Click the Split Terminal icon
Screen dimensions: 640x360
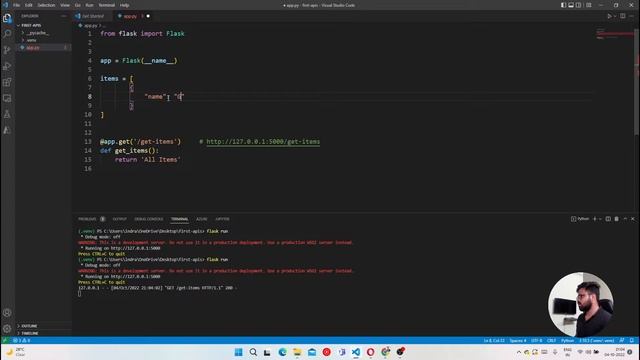(x=608, y=219)
